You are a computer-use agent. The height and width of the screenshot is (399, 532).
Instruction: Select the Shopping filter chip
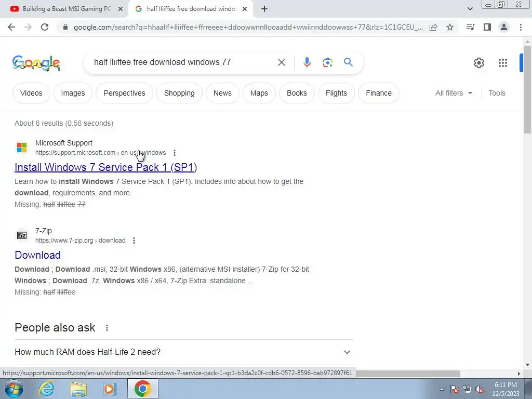[179, 93]
